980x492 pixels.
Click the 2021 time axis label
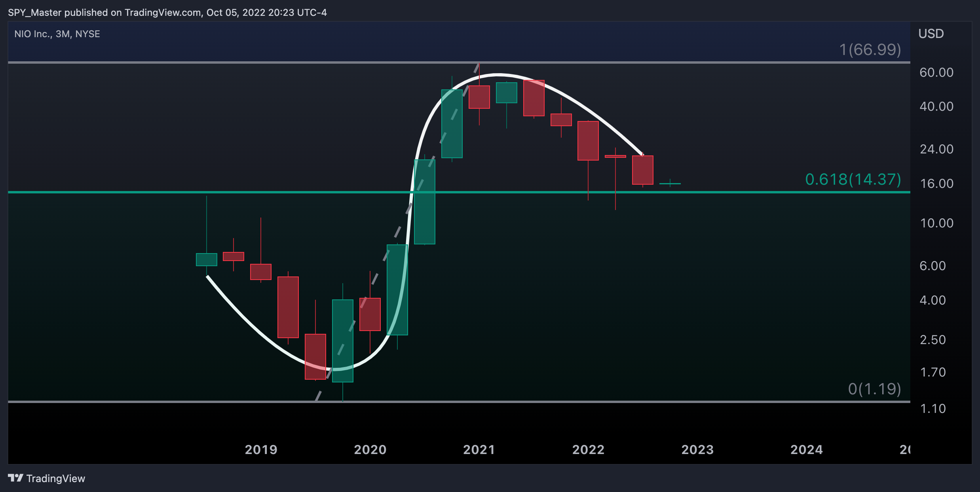click(479, 450)
